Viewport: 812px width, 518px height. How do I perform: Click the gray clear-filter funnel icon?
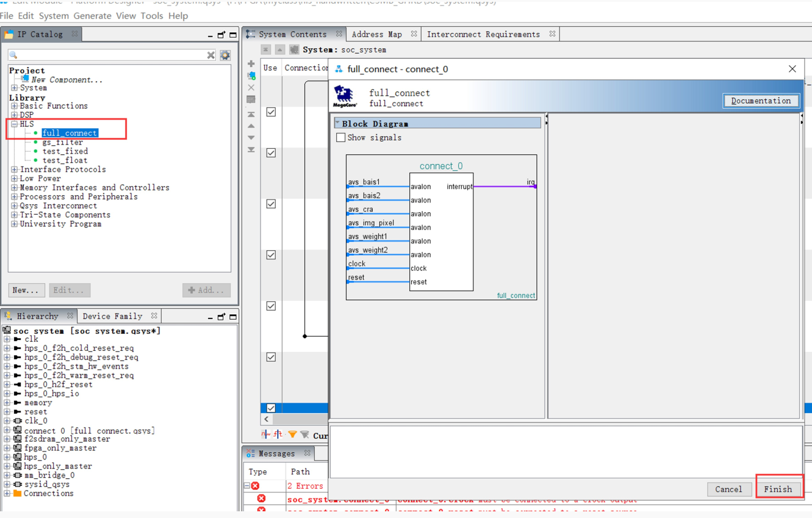coord(304,434)
